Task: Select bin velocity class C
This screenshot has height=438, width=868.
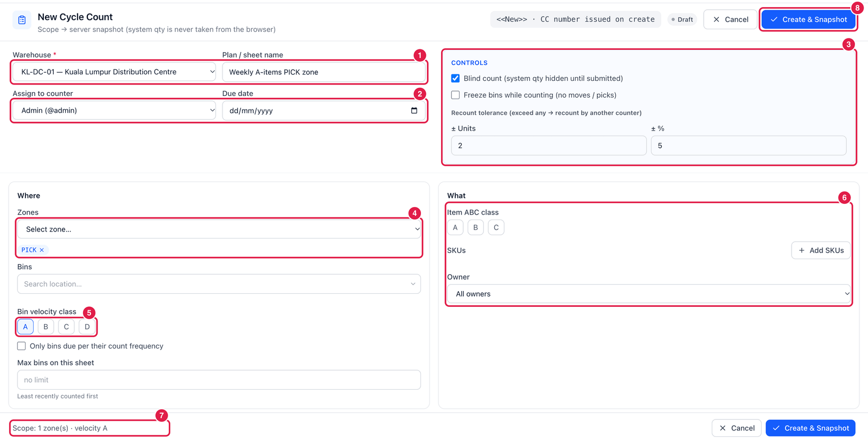Action: pos(66,327)
